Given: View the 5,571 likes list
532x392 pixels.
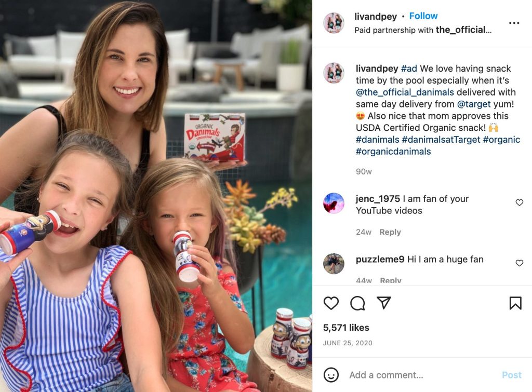Looking at the screenshot, I should point(346,328).
